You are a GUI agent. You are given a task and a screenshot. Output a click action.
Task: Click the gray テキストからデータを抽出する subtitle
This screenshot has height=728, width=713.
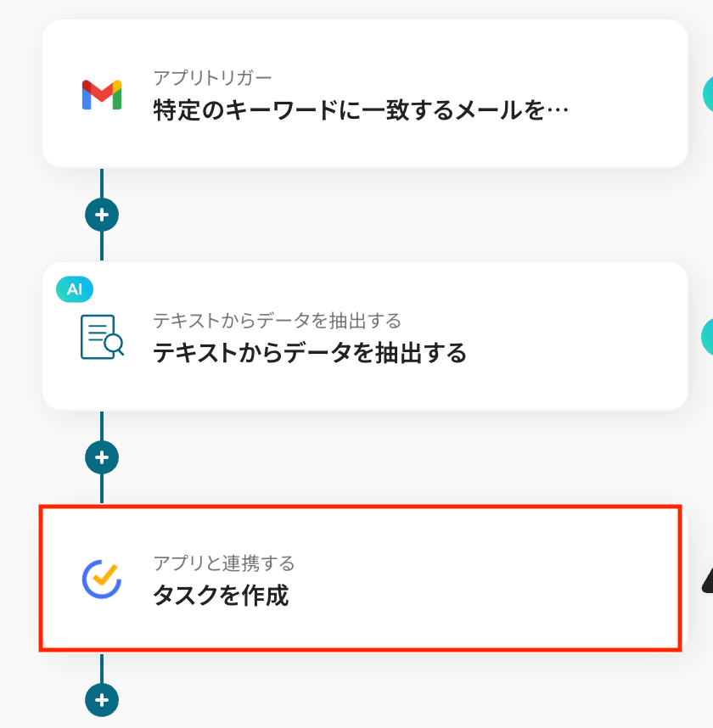[x=277, y=321]
